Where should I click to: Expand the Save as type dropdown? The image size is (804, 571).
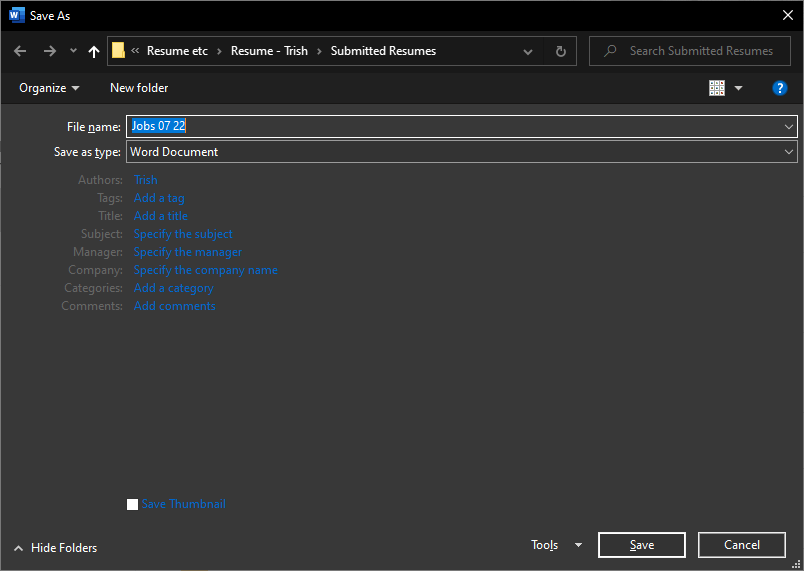(789, 152)
